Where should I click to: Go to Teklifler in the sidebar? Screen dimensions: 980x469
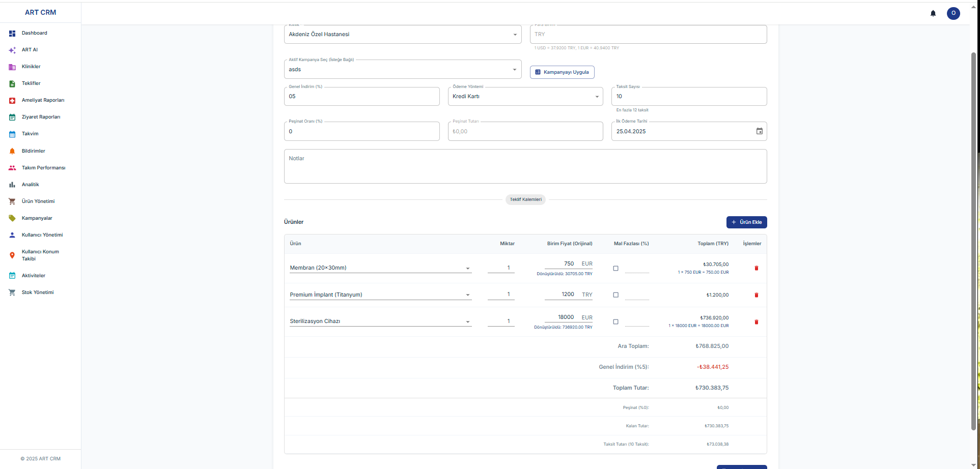pyautogui.click(x=31, y=83)
